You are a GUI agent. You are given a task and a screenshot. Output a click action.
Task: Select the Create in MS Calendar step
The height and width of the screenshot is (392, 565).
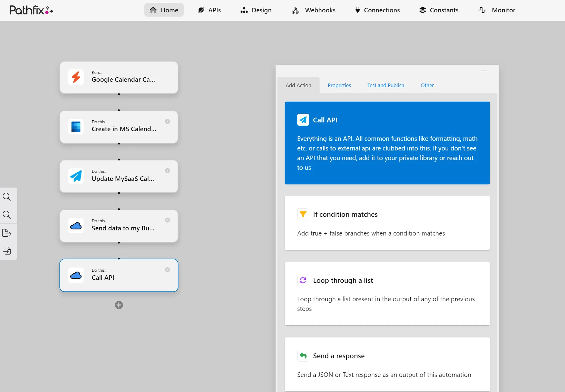coord(119,127)
